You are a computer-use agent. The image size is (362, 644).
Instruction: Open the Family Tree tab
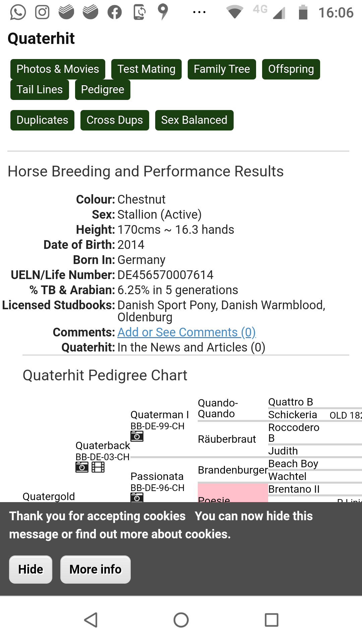[222, 69]
